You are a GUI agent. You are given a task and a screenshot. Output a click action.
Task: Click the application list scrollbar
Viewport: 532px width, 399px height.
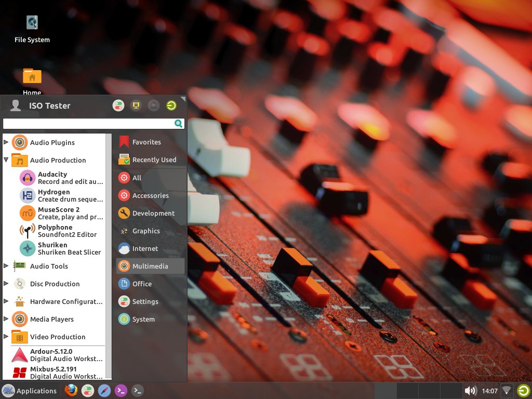[x=108, y=256]
